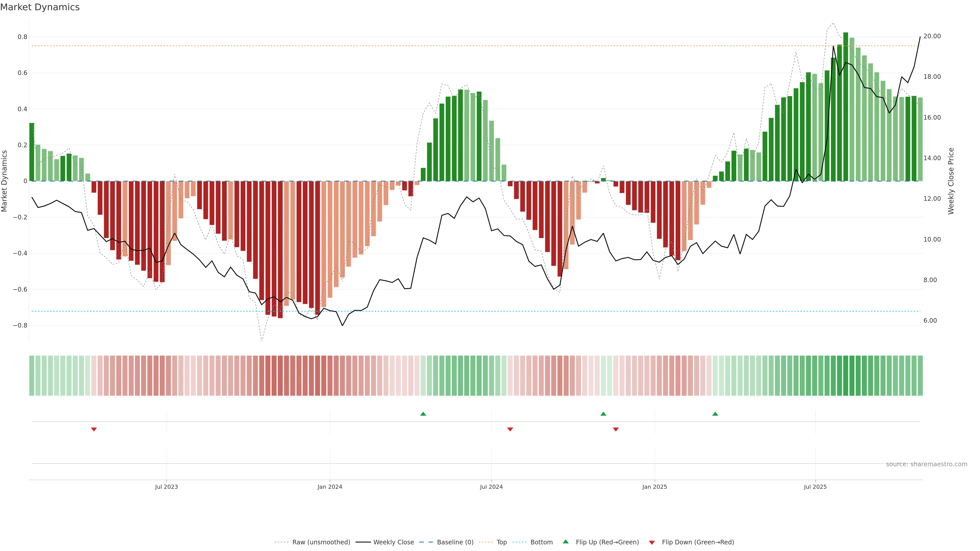The height and width of the screenshot is (551, 980).
Task: Click the last green flip-up triangle marker
Action: [715, 414]
